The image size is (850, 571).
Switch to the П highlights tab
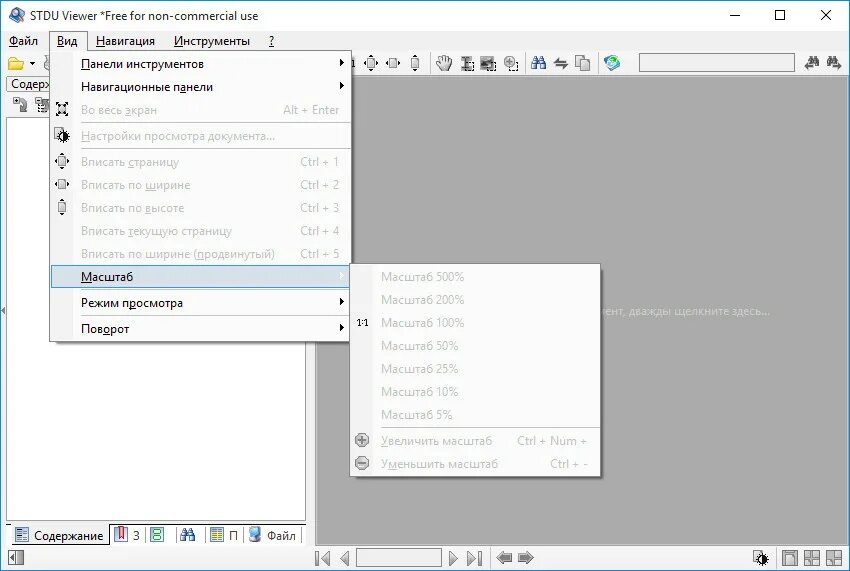pyautogui.click(x=224, y=536)
